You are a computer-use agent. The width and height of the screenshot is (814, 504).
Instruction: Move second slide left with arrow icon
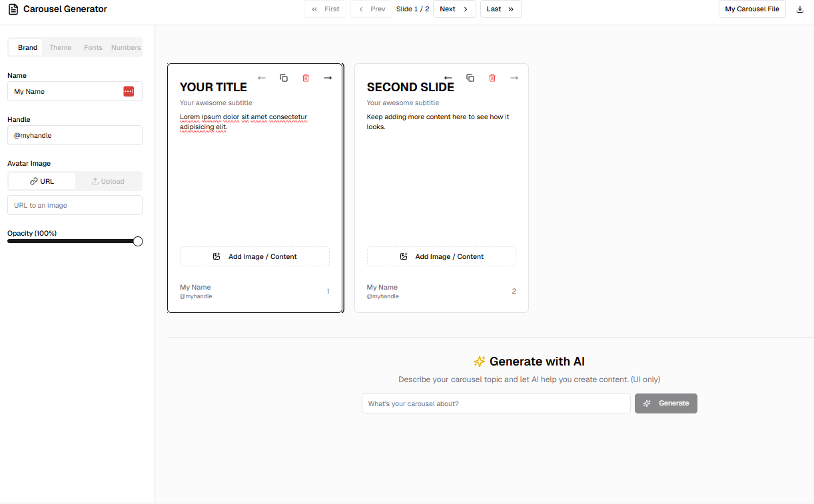pyautogui.click(x=448, y=78)
